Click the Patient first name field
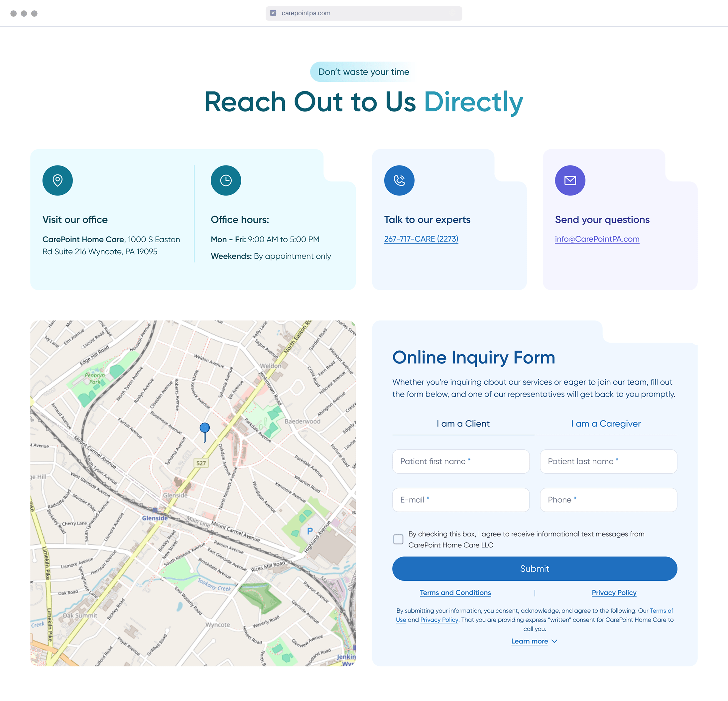The width and height of the screenshot is (728, 701). click(461, 461)
